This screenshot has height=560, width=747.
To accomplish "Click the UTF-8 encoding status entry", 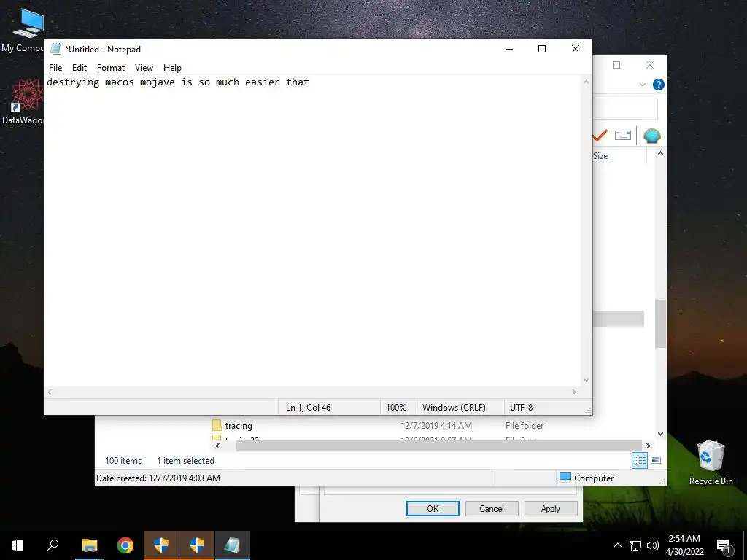I will click(x=521, y=407).
